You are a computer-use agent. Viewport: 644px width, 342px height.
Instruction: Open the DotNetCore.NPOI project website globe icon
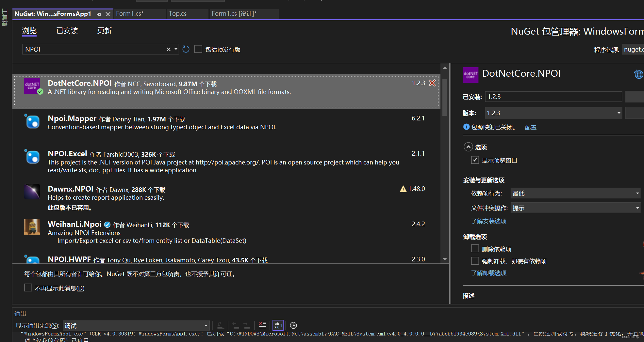tap(638, 74)
